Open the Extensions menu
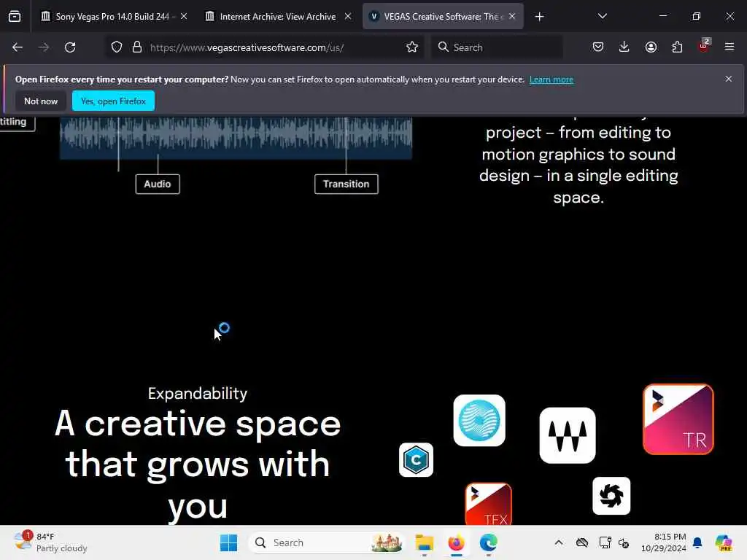 click(677, 47)
